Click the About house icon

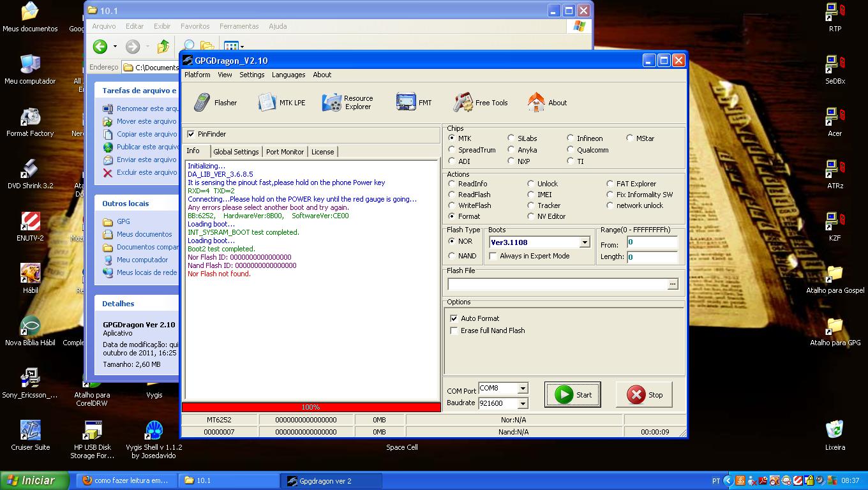click(x=547, y=103)
